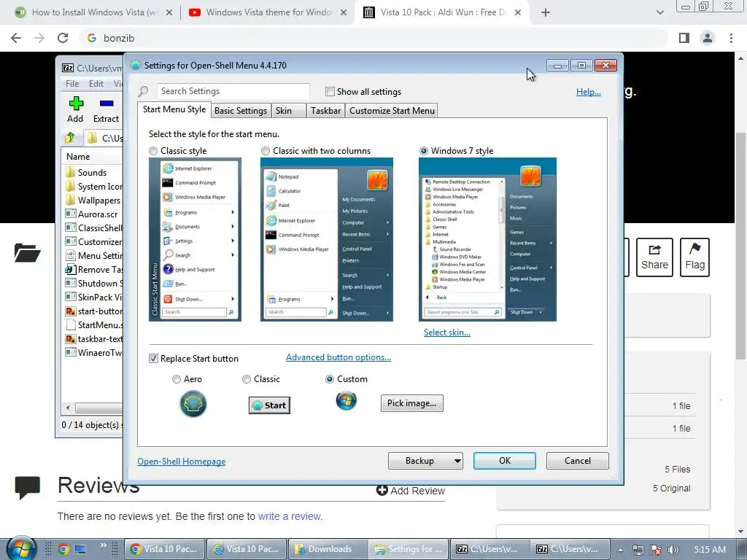Viewport: 747px width, 560px height.
Task: Click the Add icon in 7-Zip toolbar
Action: click(x=76, y=104)
